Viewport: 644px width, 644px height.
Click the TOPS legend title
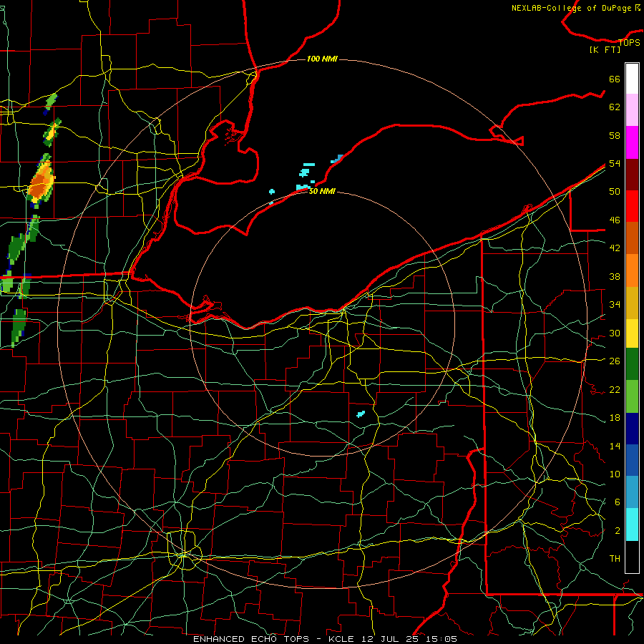pyautogui.click(x=629, y=42)
